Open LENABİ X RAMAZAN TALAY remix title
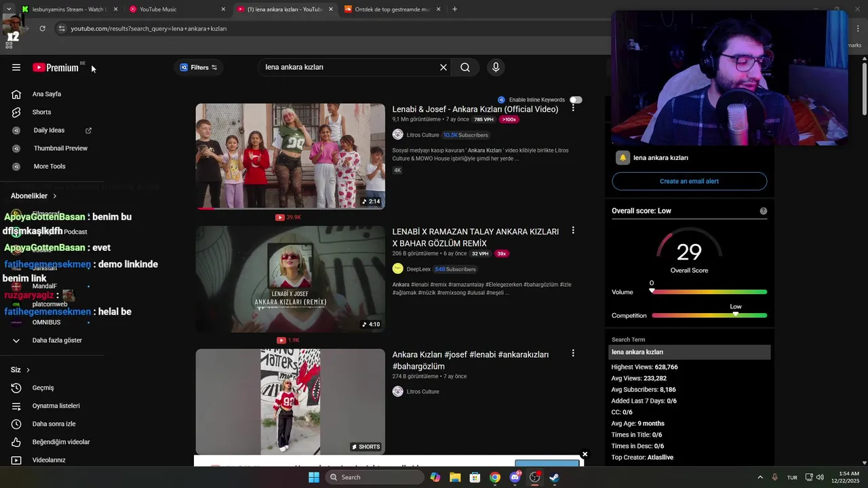868x488 pixels. 475,237
